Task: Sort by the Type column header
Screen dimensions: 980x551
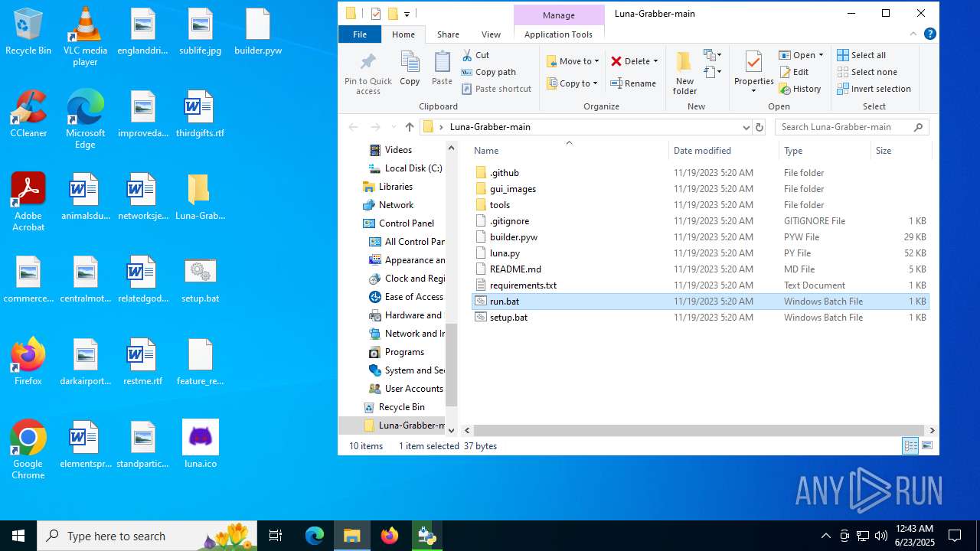Action: (x=825, y=151)
